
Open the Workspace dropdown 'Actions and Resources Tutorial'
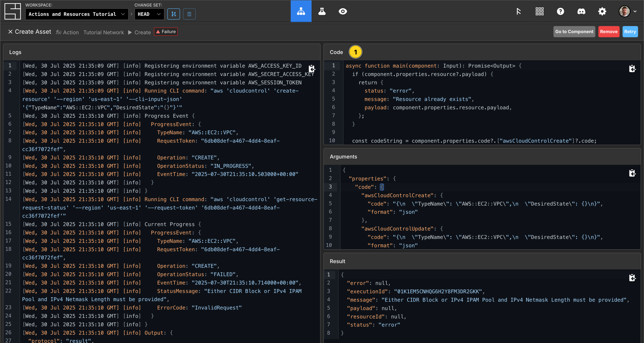[77, 14]
